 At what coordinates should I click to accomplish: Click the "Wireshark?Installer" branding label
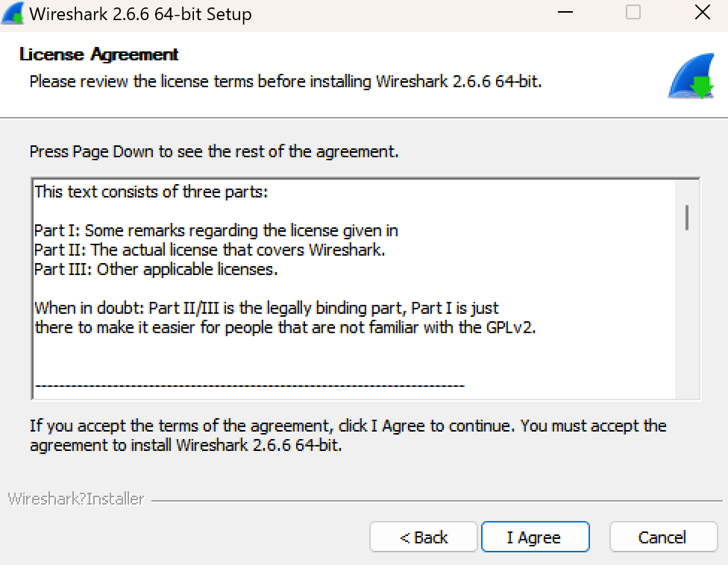(76, 499)
